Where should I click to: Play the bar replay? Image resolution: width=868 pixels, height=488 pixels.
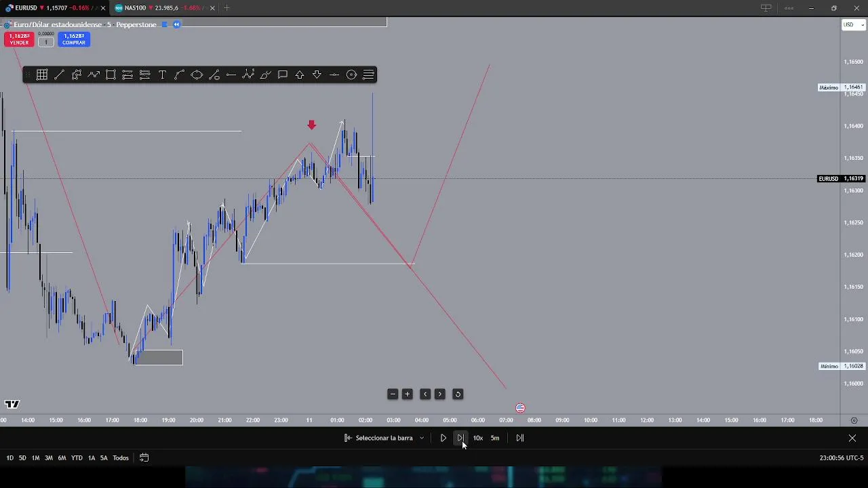[x=443, y=438]
